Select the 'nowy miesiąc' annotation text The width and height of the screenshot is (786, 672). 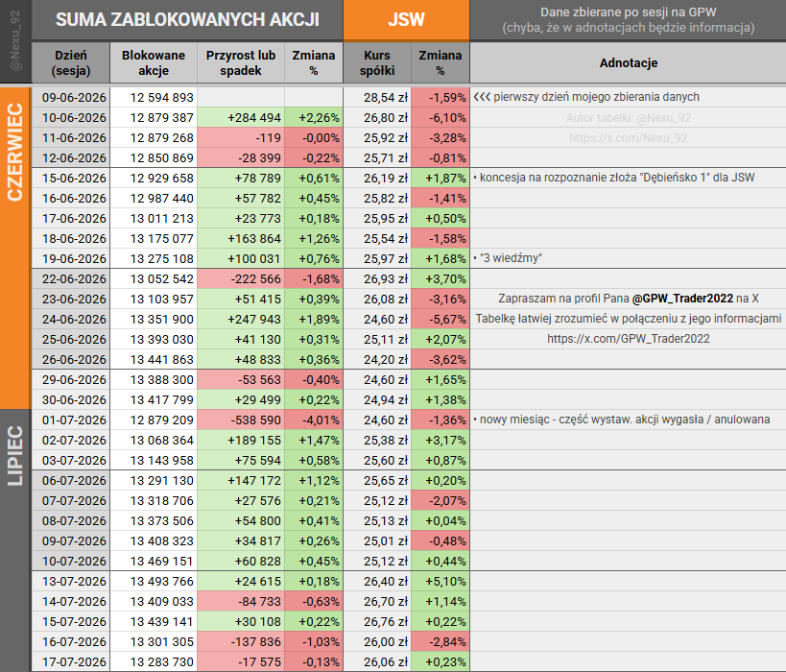pos(622,420)
